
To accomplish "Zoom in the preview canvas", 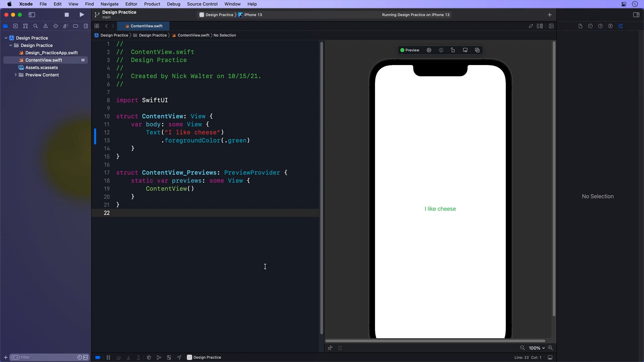I will coord(550,348).
